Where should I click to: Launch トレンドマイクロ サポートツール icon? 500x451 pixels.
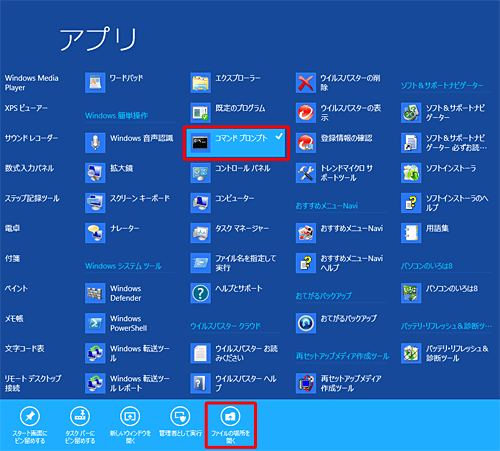click(x=306, y=173)
